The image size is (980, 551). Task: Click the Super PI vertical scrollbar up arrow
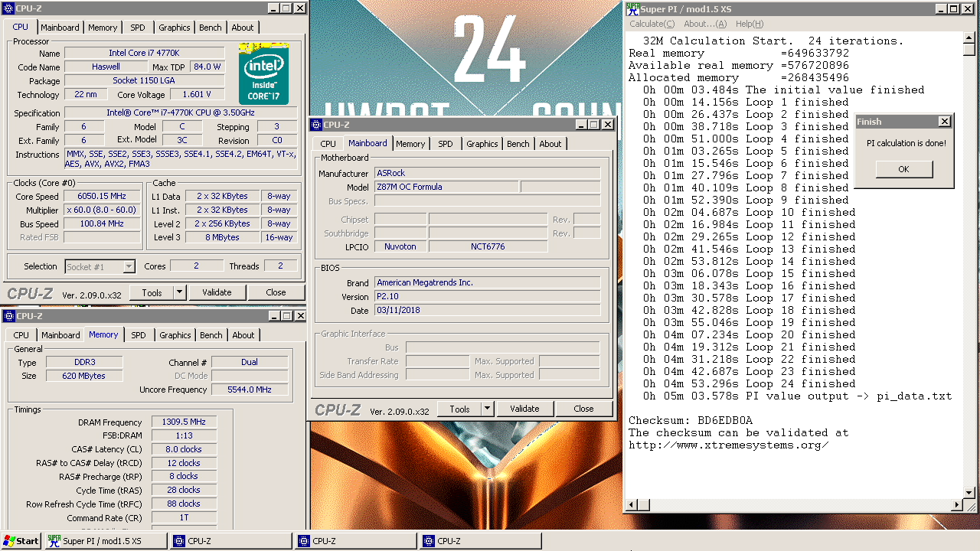pyautogui.click(x=969, y=38)
